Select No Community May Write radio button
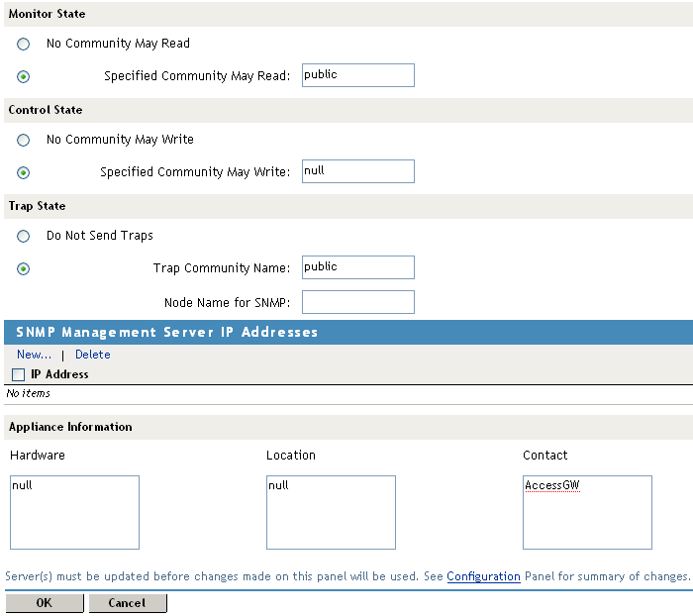This screenshot has width=693, height=616. (x=23, y=141)
